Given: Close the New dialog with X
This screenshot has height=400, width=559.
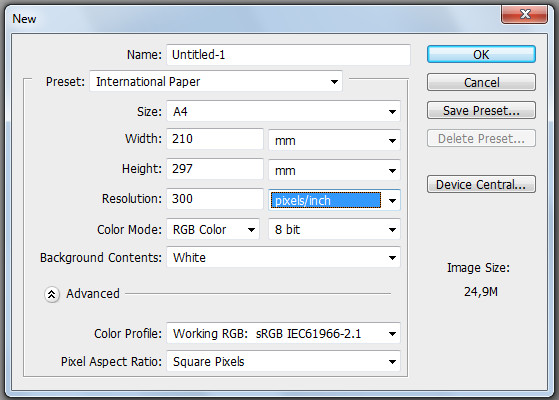Looking at the screenshot, I should point(524,14).
